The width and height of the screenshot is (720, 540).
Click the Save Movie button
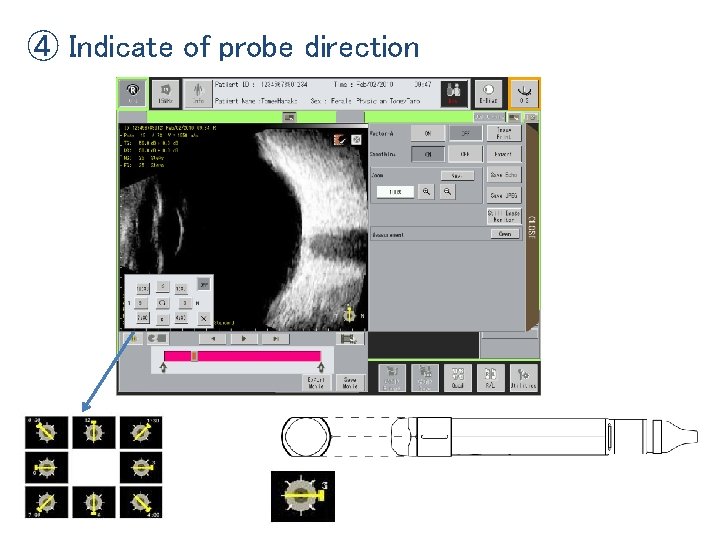[x=350, y=382]
